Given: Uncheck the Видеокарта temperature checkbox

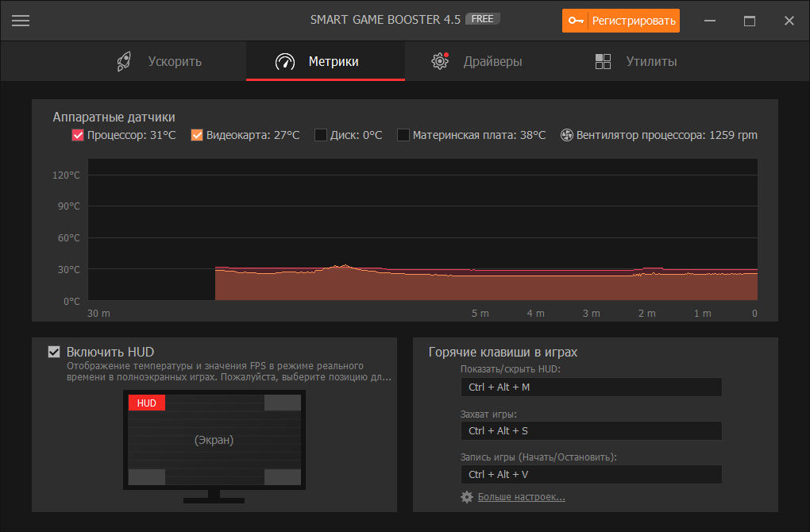Looking at the screenshot, I should pyautogui.click(x=197, y=135).
